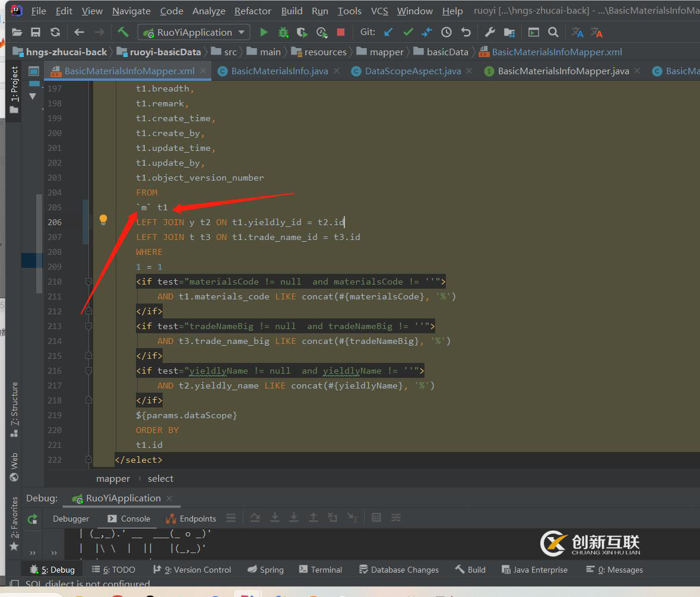Stop the running application with red square
700x597 pixels.
[x=341, y=32]
